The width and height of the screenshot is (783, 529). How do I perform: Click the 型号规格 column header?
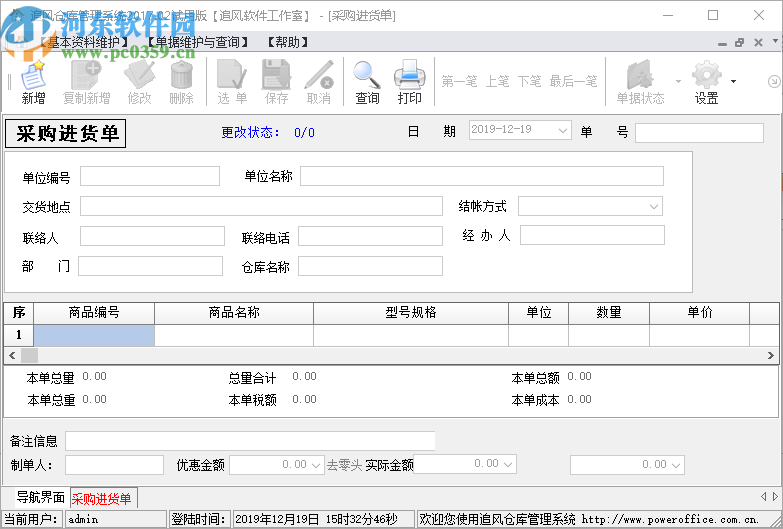point(411,313)
